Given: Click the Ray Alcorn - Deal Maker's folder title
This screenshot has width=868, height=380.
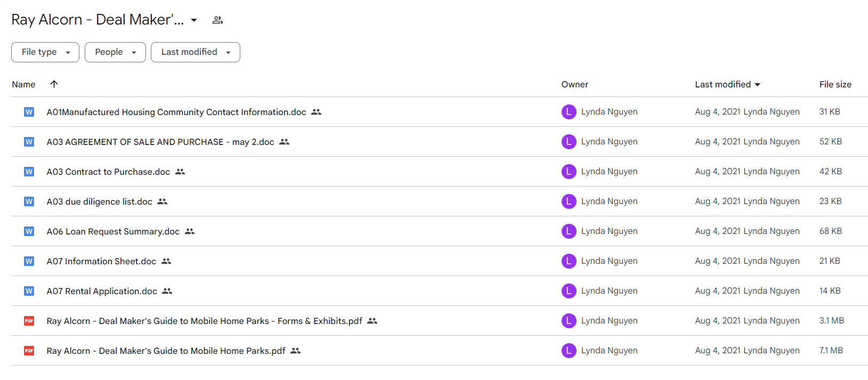Looking at the screenshot, I should (x=98, y=20).
